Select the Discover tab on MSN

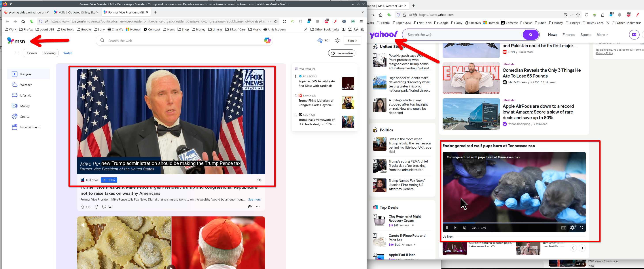pyautogui.click(x=31, y=53)
